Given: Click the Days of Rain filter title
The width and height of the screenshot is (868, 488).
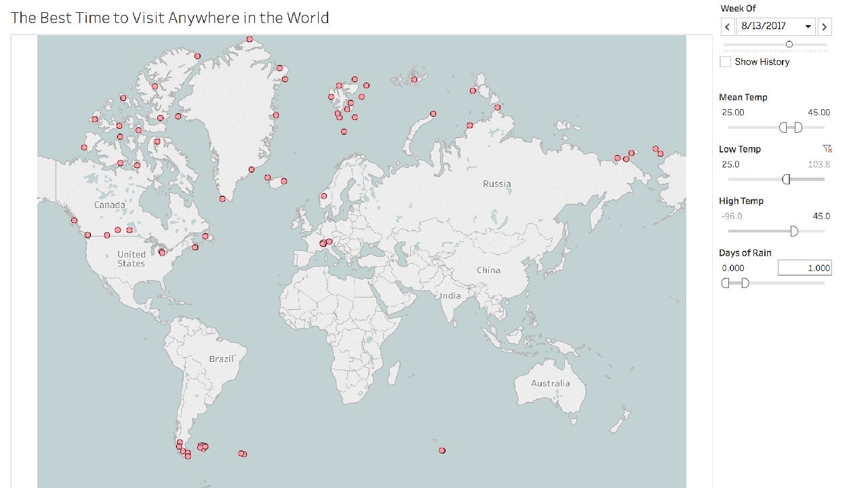Looking at the screenshot, I should point(745,253).
